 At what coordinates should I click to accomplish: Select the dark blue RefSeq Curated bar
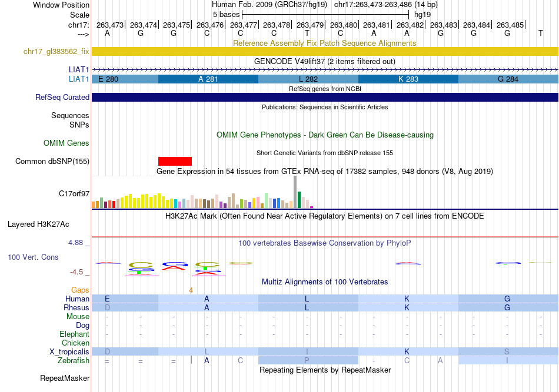pos(325,97)
